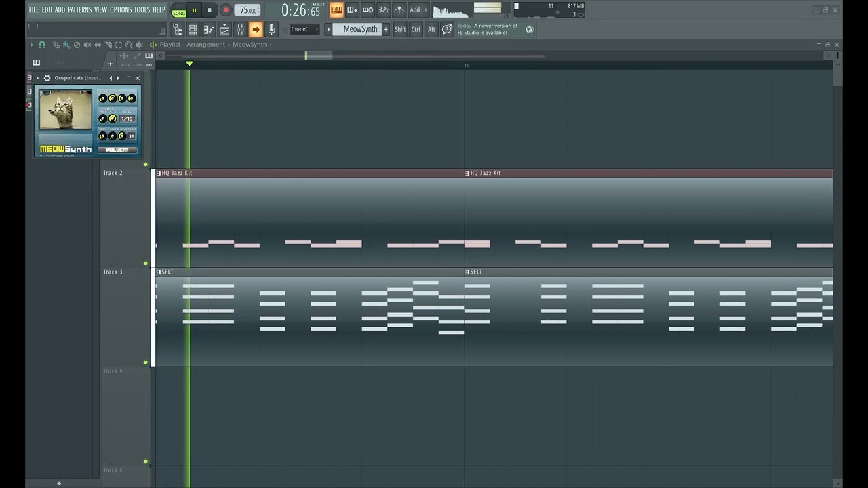The height and width of the screenshot is (488, 868).
Task: Toggle Song/Pattern mode switch
Action: tap(179, 10)
